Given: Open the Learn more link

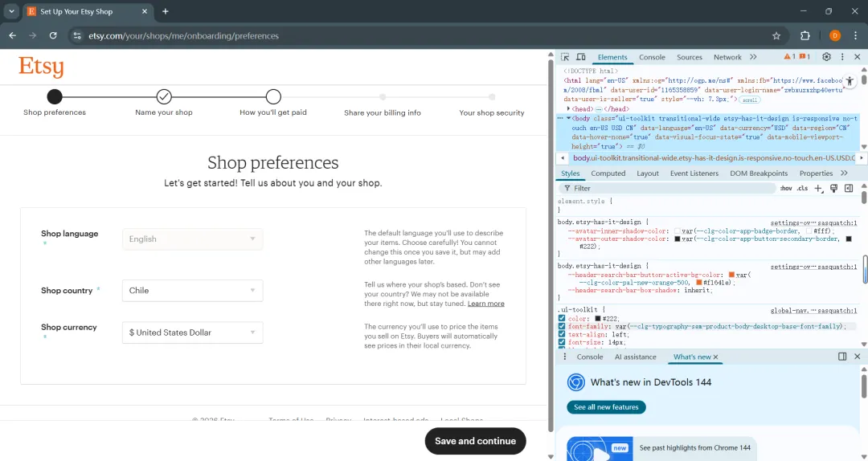Looking at the screenshot, I should (486, 304).
